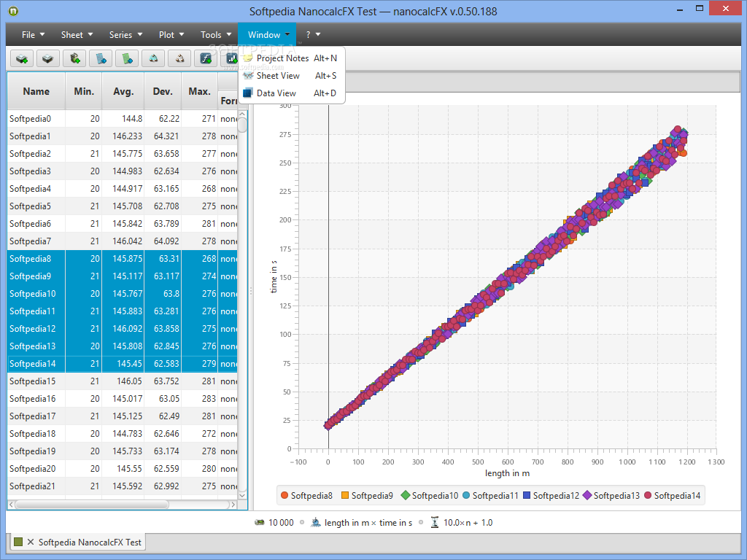
Task: Click the add chart bars toolbar icon
Action: [x=231, y=58]
